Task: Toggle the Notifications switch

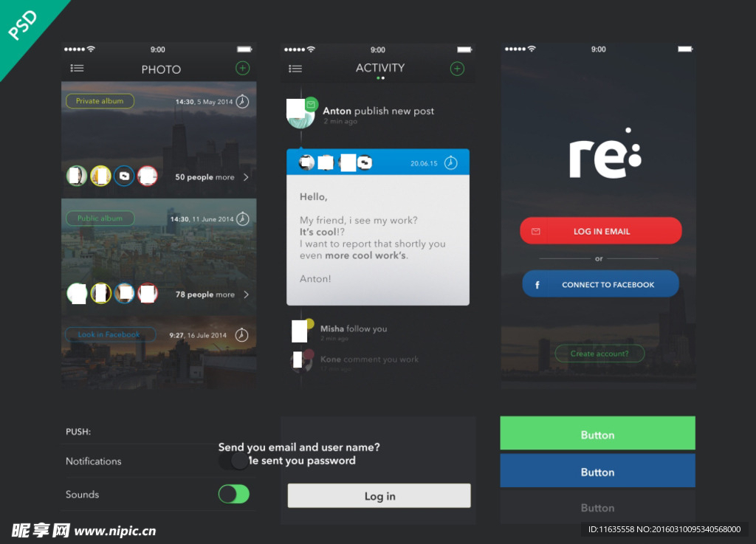Action: coord(234,461)
